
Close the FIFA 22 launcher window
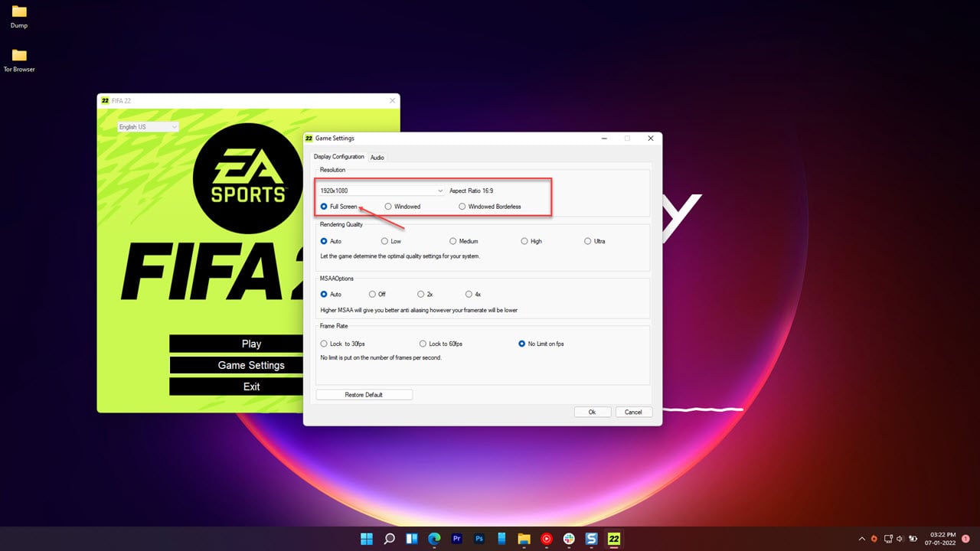tap(393, 100)
